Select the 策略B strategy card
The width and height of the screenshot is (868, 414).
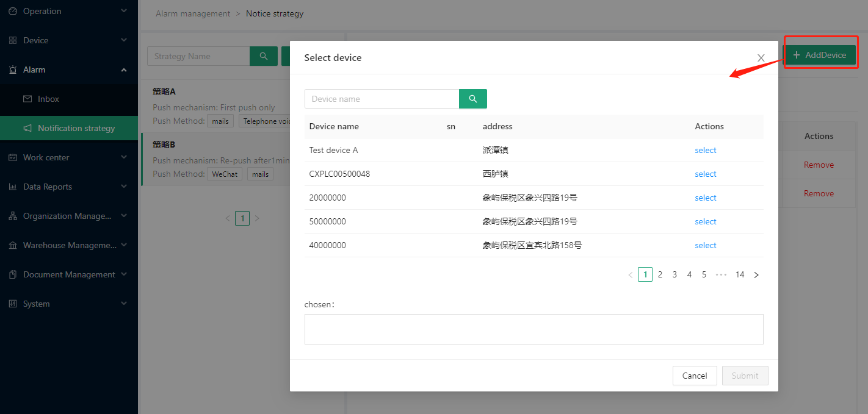click(x=215, y=159)
